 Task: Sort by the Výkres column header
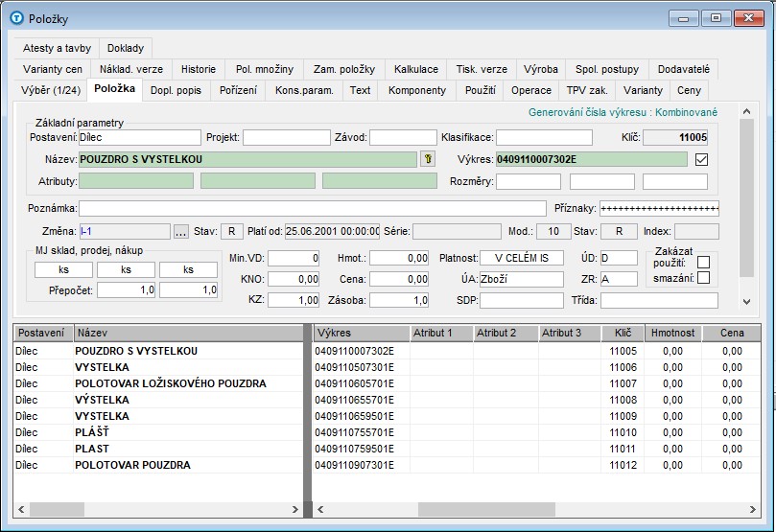pyautogui.click(x=362, y=334)
